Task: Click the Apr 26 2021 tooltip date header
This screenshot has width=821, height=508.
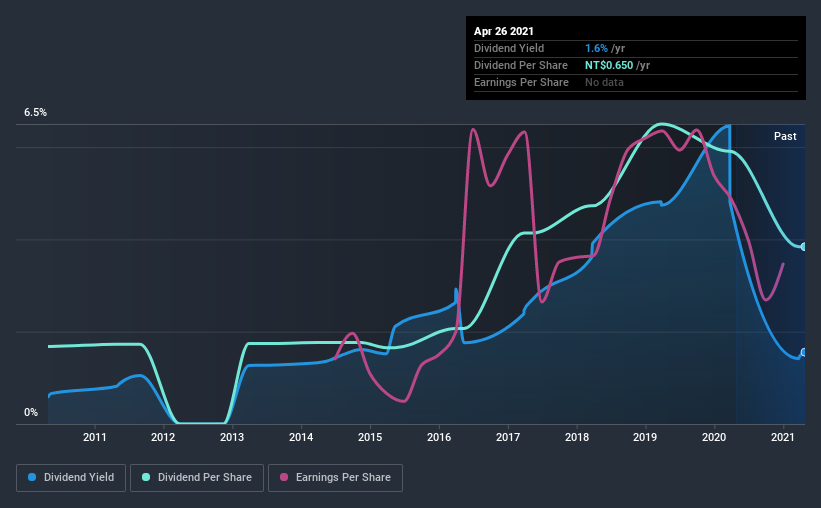Action: 504,31
